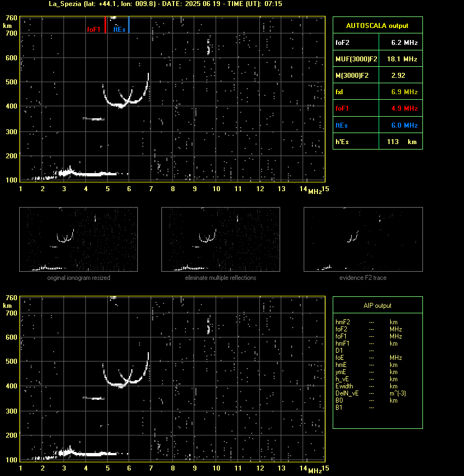Click the h_vE row in AIP output
464x476 pixels.
coord(367,379)
